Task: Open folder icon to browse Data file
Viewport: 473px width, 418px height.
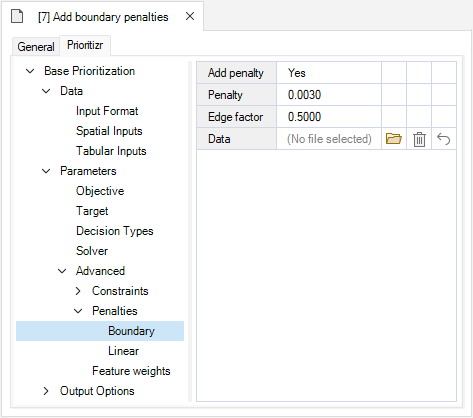Action: (394, 139)
